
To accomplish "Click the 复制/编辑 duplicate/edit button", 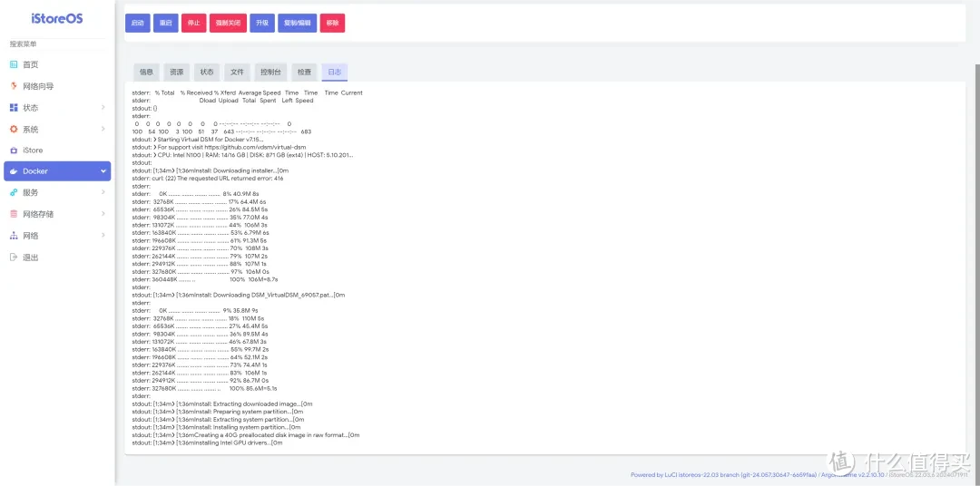I will pyautogui.click(x=297, y=23).
